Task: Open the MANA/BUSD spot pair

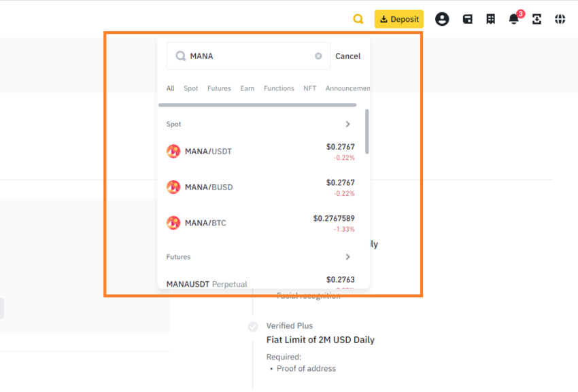Action: [x=260, y=187]
